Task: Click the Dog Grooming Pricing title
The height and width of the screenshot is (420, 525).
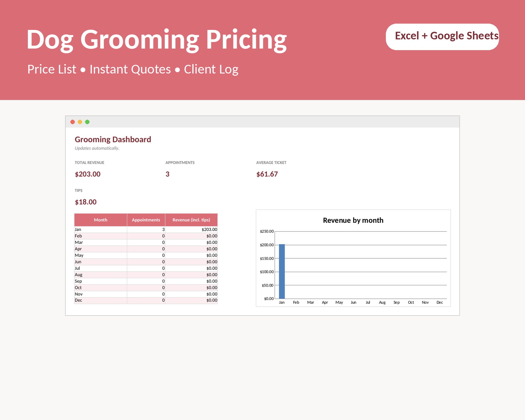Action: [157, 40]
